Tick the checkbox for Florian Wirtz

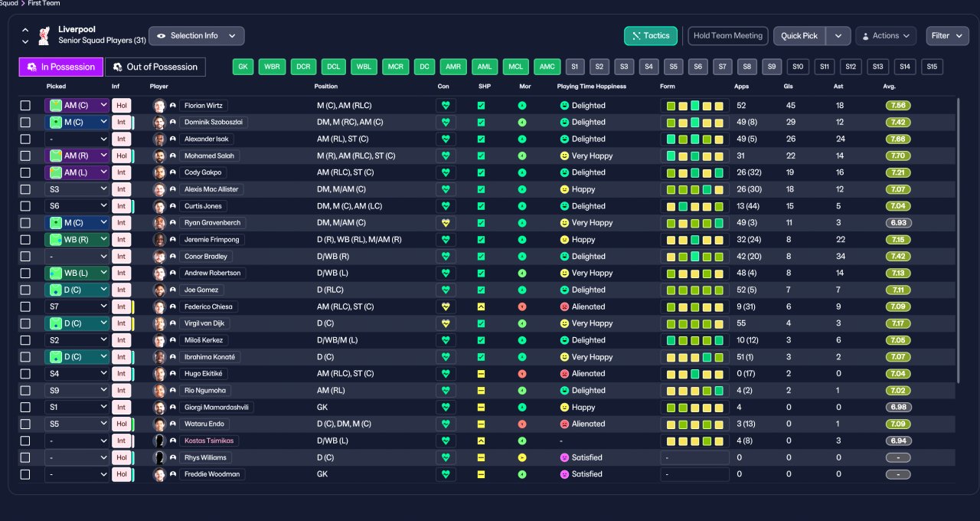(x=25, y=106)
